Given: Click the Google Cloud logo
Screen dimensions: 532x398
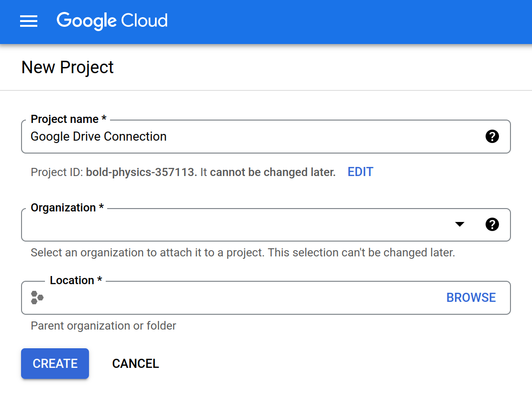Looking at the screenshot, I should (112, 21).
